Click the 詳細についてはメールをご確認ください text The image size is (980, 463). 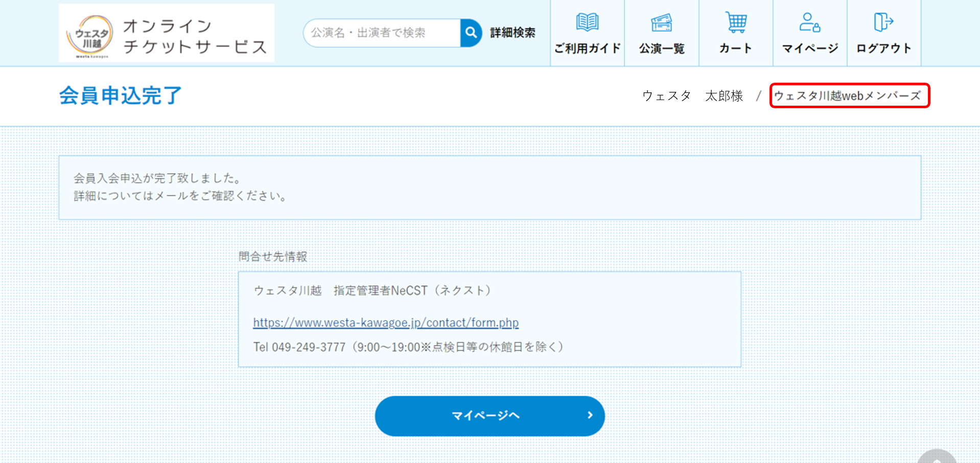coord(180,196)
